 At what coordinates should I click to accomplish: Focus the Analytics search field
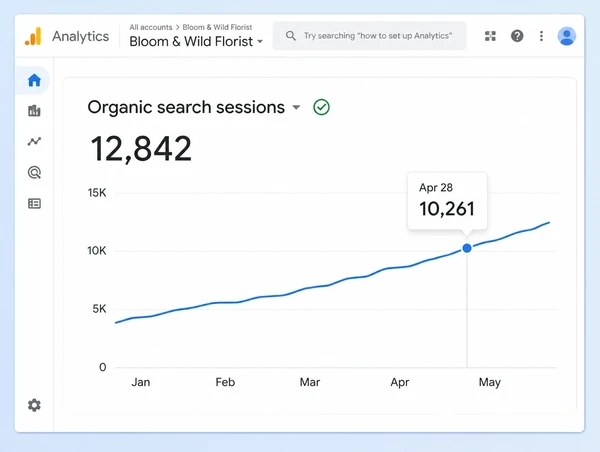point(369,36)
